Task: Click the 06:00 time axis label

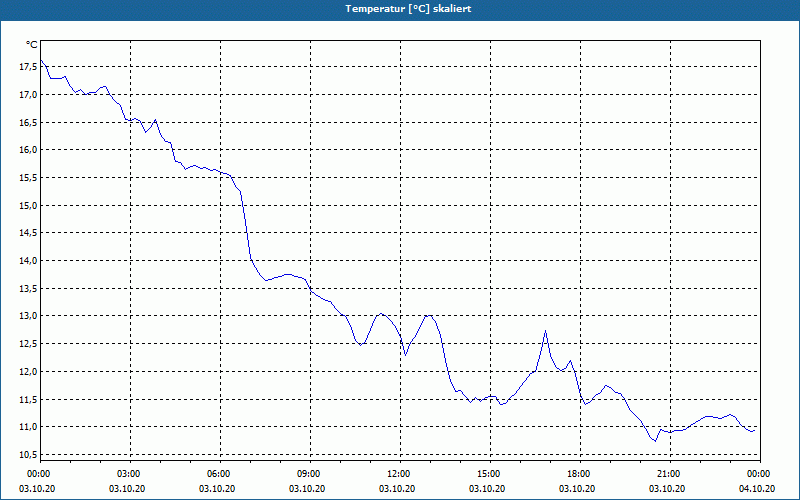Action: point(220,474)
